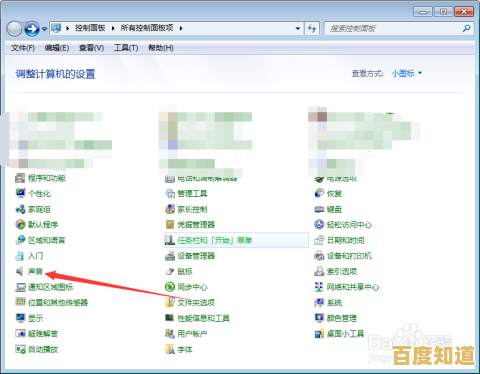Click the 程序和功能 icon
The width and height of the screenshot is (480, 374).
pos(20,178)
